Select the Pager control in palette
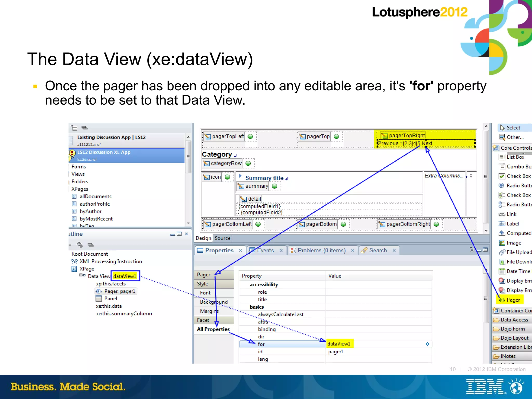 (x=510, y=300)
